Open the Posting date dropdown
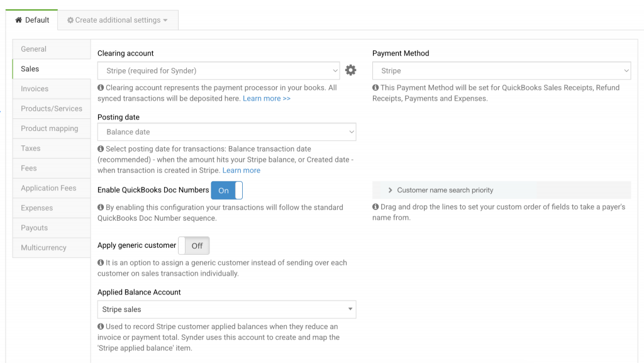Screen dimensions: 644x363 point(226,132)
